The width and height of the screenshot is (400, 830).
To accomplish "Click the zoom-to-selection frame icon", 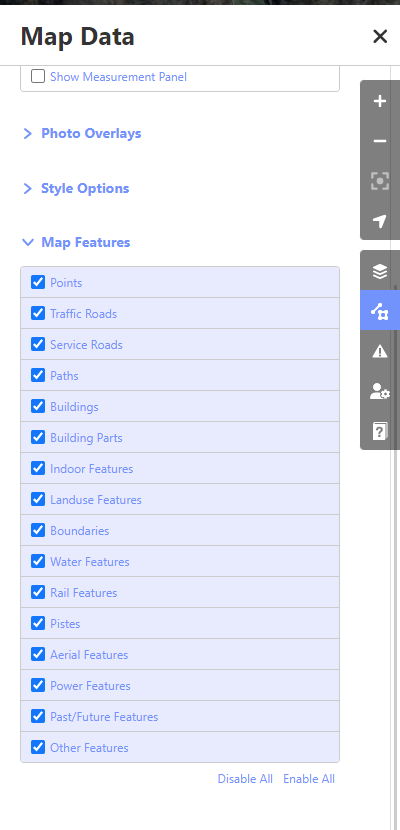I will tap(380, 181).
